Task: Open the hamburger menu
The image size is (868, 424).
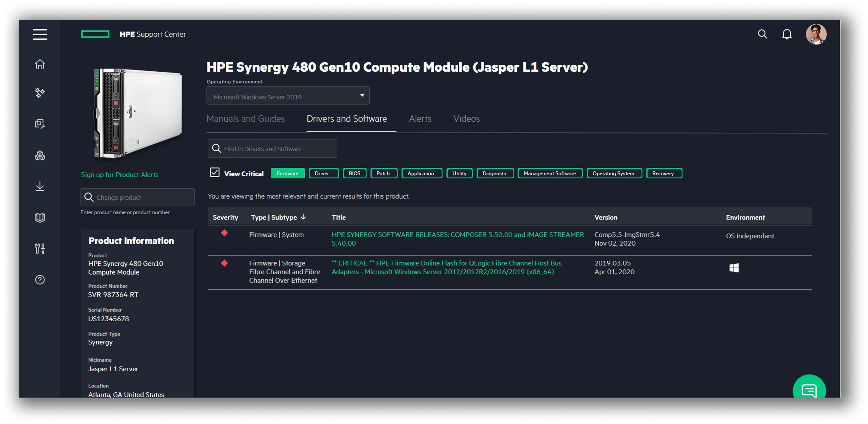Action: [x=40, y=34]
